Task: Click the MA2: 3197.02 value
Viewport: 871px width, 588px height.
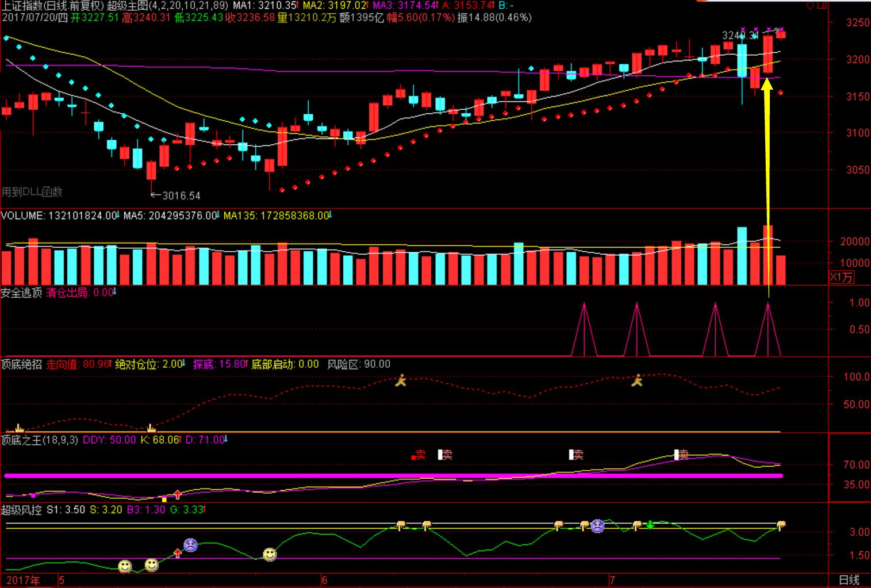Action: tap(335, 6)
